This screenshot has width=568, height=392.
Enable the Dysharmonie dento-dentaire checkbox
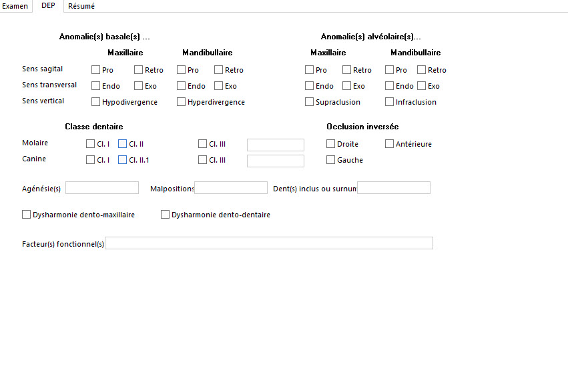(x=165, y=213)
